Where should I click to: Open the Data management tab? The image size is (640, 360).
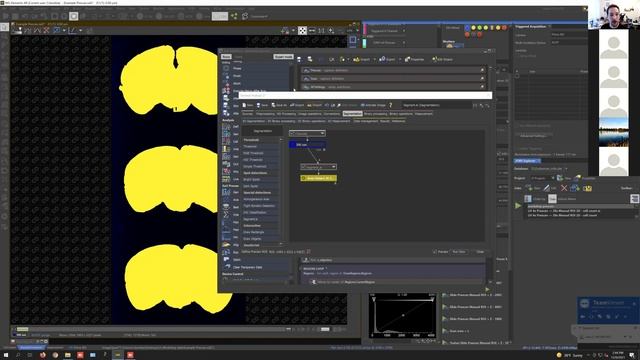tap(365, 121)
